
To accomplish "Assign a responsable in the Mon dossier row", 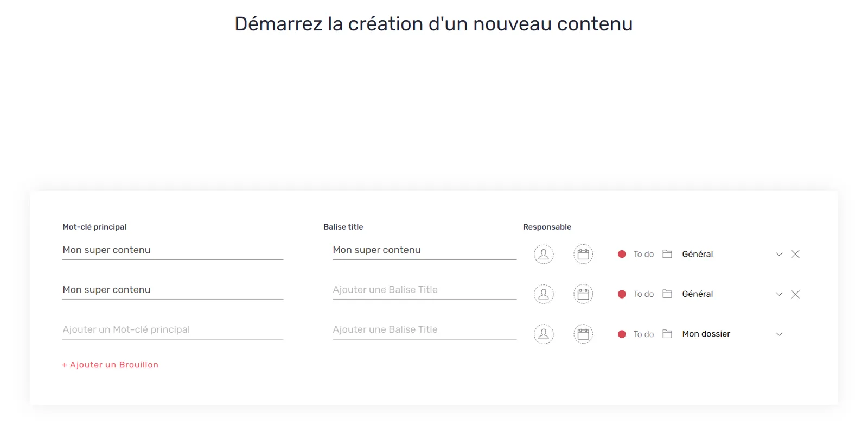I will pyautogui.click(x=544, y=334).
